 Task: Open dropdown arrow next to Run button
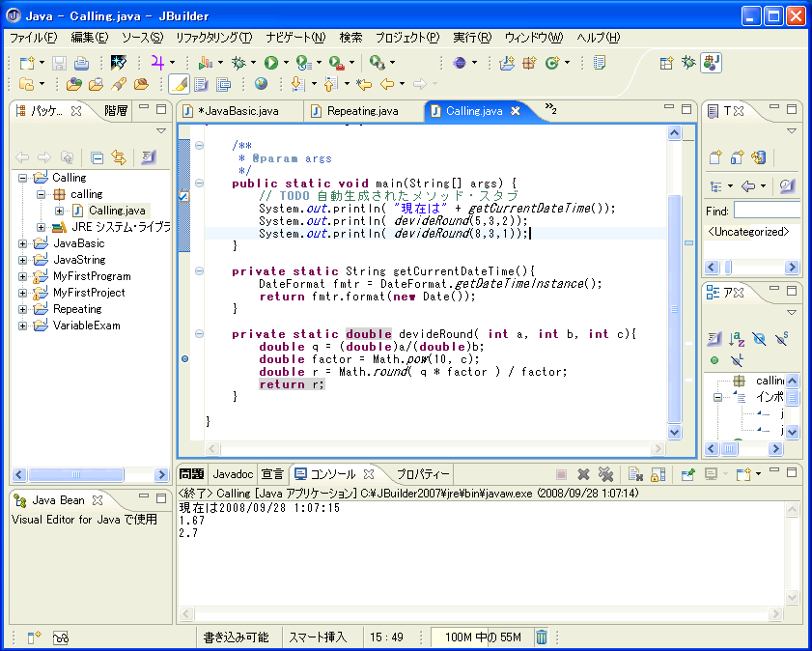click(x=286, y=63)
